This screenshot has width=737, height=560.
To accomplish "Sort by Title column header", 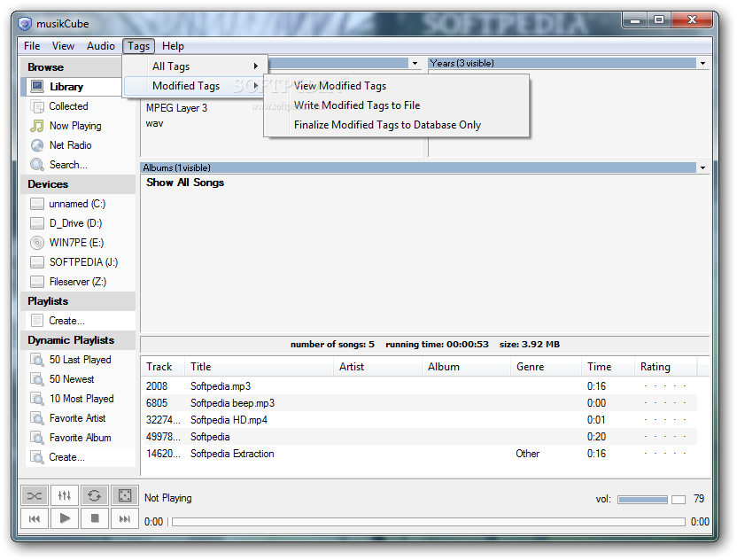I will [259, 367].
